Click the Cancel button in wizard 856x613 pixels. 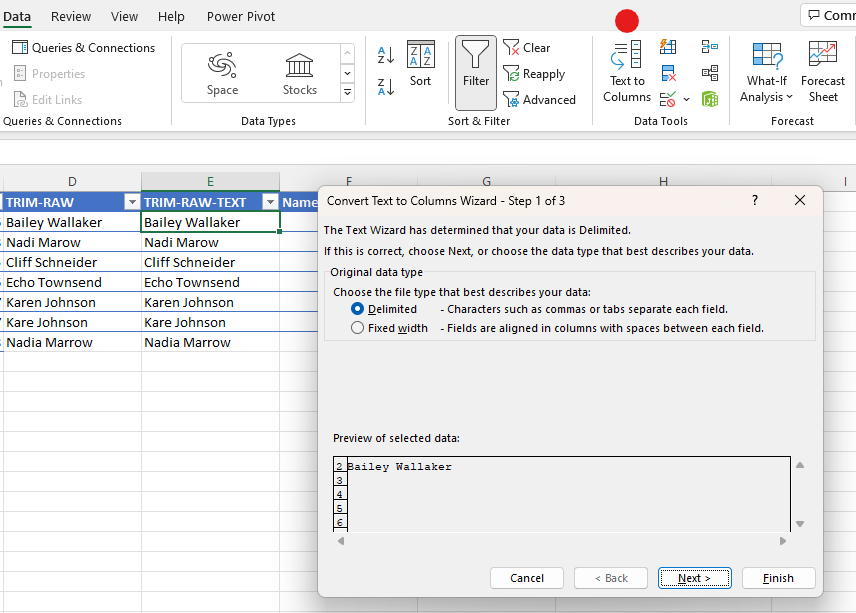[x=527, y=578]
